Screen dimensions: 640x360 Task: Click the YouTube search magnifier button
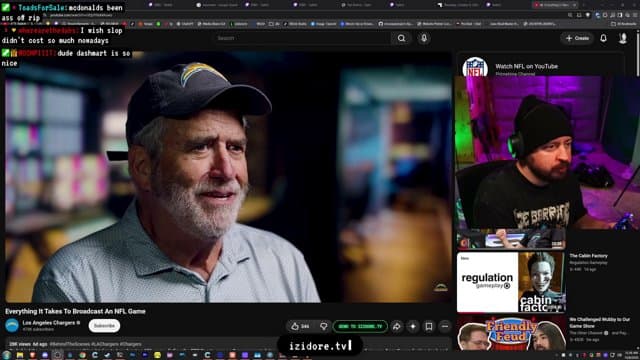(x=402, y=38)
